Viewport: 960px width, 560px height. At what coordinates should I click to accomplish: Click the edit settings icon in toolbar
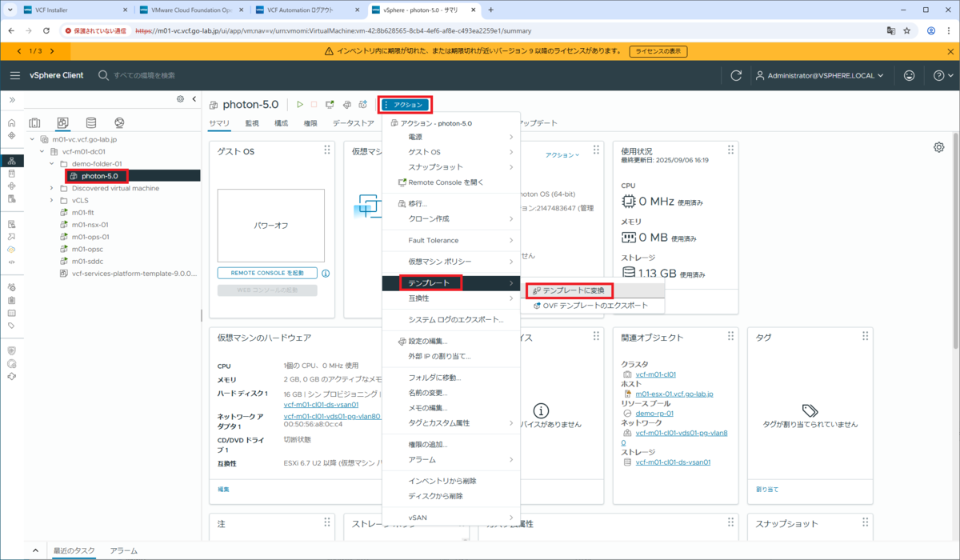point(346,104)
